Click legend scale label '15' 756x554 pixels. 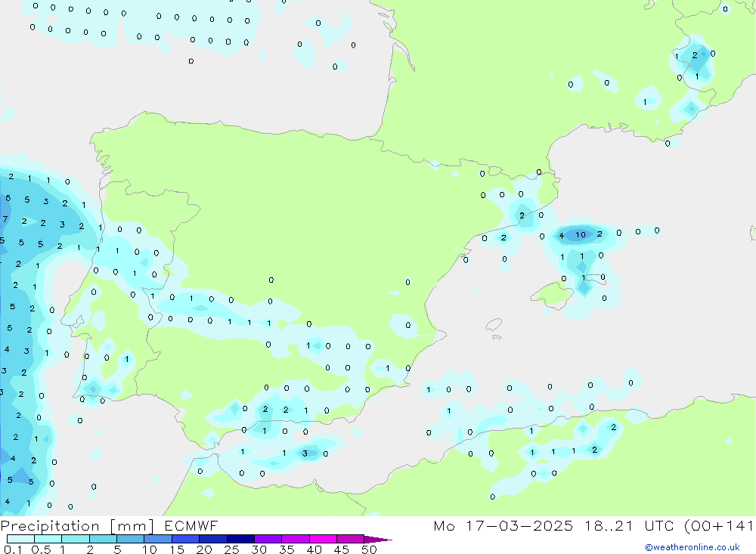[176, 549]
